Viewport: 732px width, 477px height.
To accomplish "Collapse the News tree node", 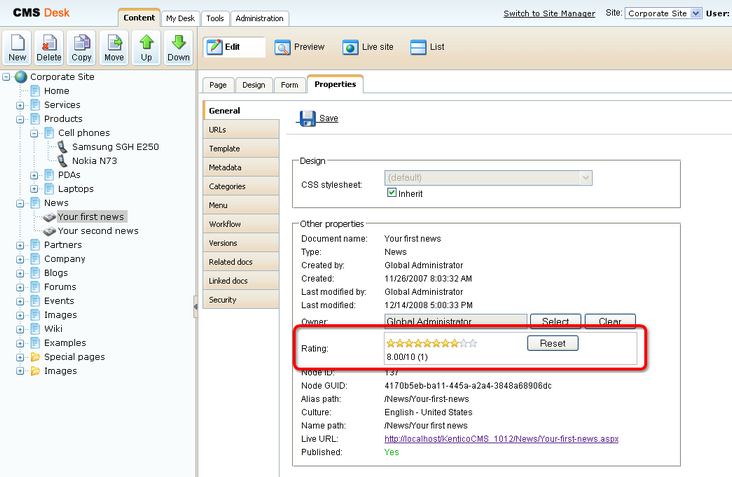I will [20, 203].
